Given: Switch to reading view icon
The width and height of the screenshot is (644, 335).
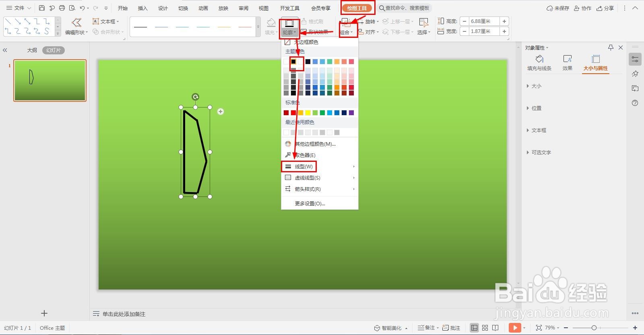Looking at the screenshot, I should 495,328.
